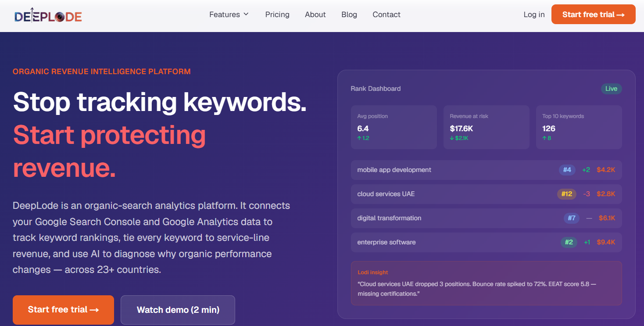Click the header Start free trial button
Screen dimensions: 644x326
593,14
